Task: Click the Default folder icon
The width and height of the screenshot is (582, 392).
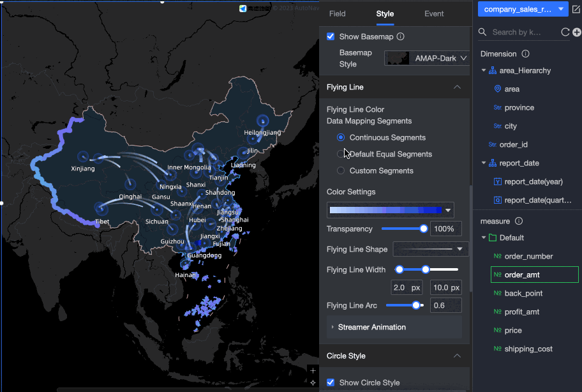Action: [493, 237]
